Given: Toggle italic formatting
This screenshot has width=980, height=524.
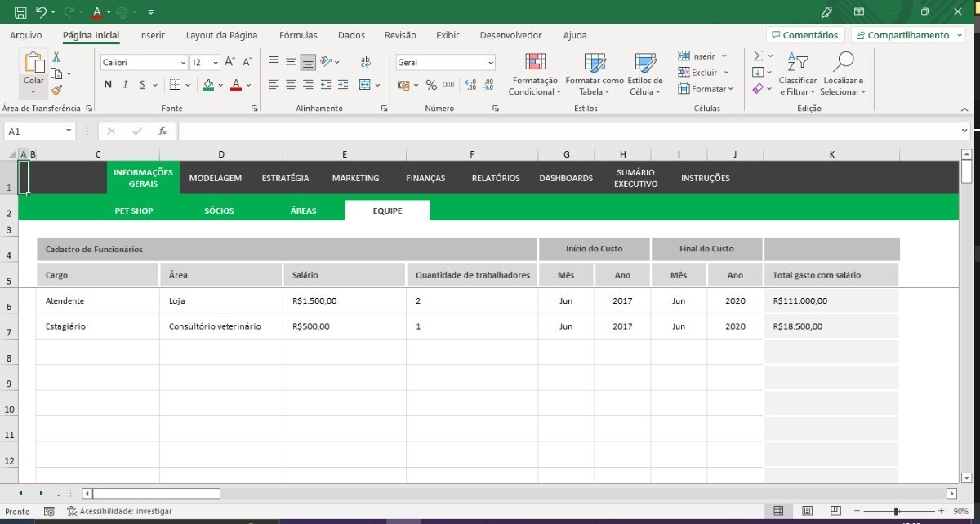Looking at the screenshot, I should coord(125,85).
